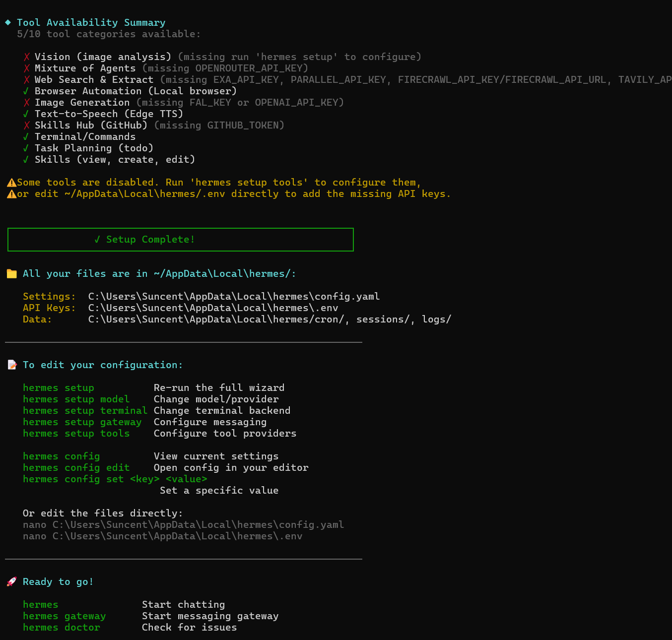Click the 'hermes config' command for viewing settings

(x=61, y=456)
